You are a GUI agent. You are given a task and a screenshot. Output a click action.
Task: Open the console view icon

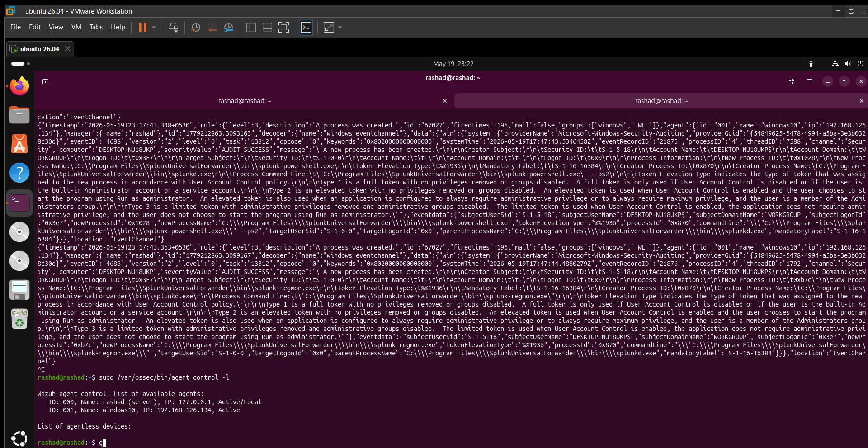coord(306,28)
